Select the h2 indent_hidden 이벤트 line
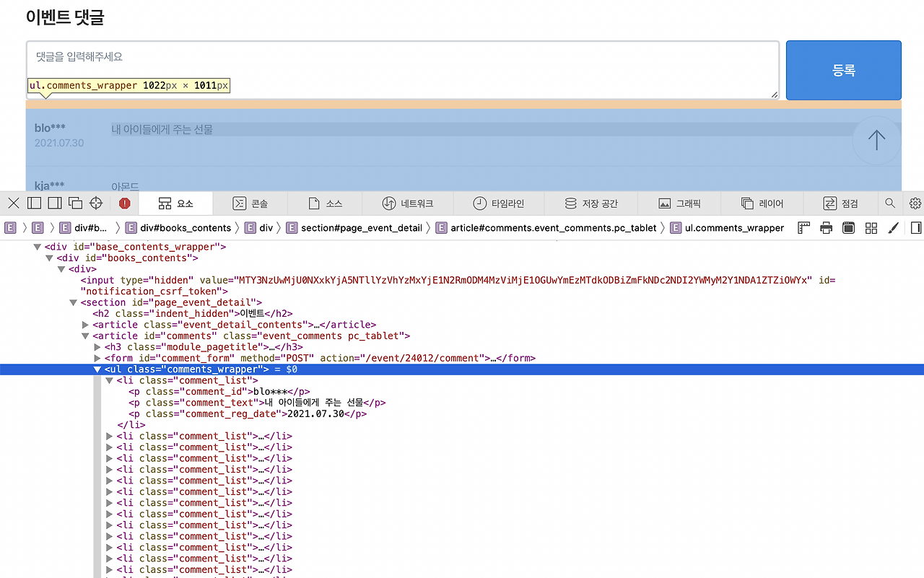The width and height of the screenshot is (924, 578). pyautogui.click(x=193, y=313)
